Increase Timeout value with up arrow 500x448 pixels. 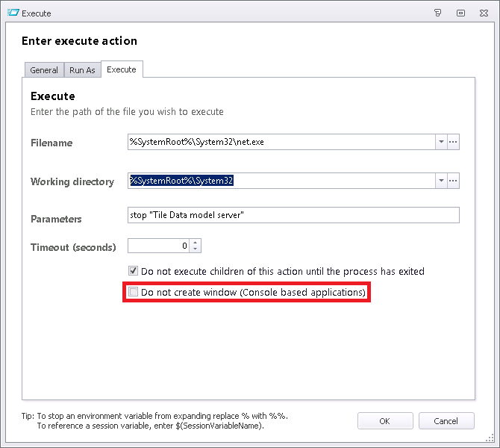tap(196, 243)
